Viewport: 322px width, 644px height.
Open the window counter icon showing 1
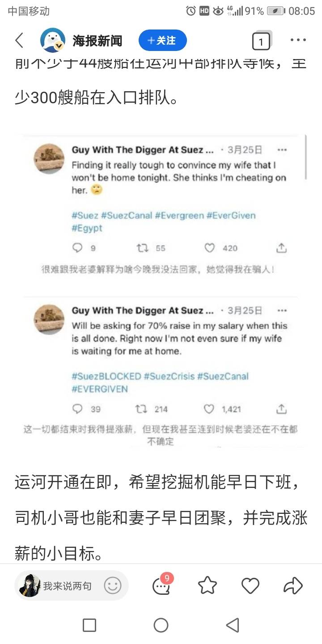point(262,42)
